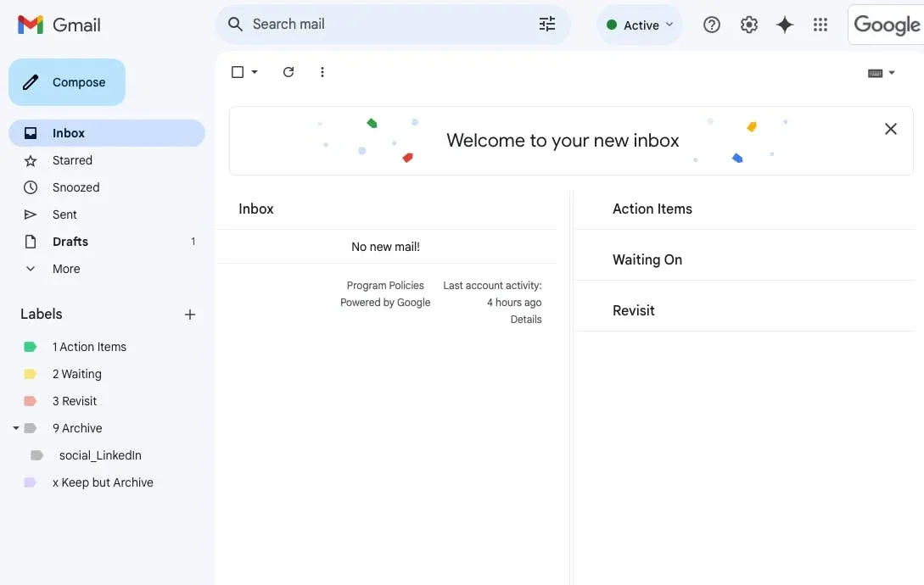Open the Waiting On section
This screenshot has width=924, height=585.
(647, 259)
